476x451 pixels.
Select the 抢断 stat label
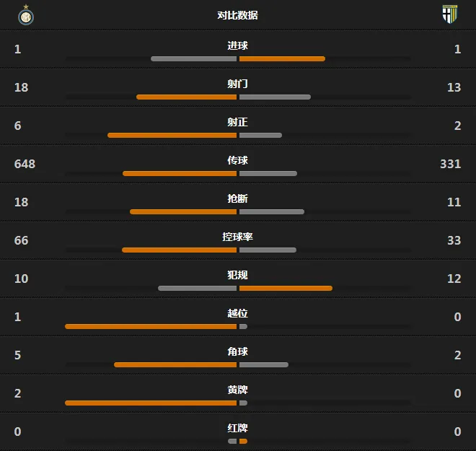tap(238, 198)
